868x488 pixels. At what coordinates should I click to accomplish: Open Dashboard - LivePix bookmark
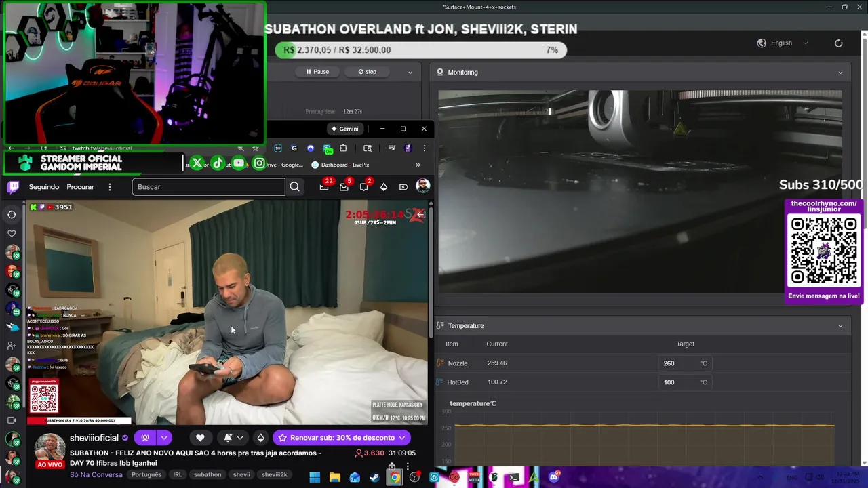point(340,165)
